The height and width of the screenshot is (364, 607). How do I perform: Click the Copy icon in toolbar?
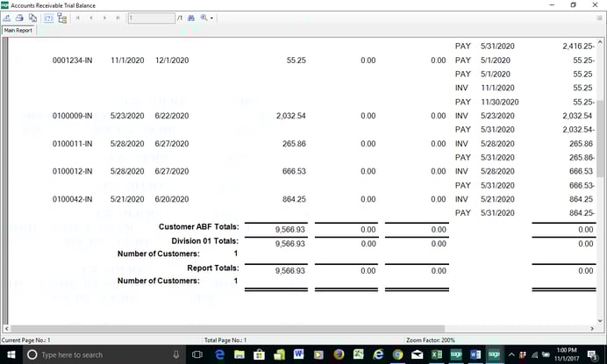coord(31,18)
